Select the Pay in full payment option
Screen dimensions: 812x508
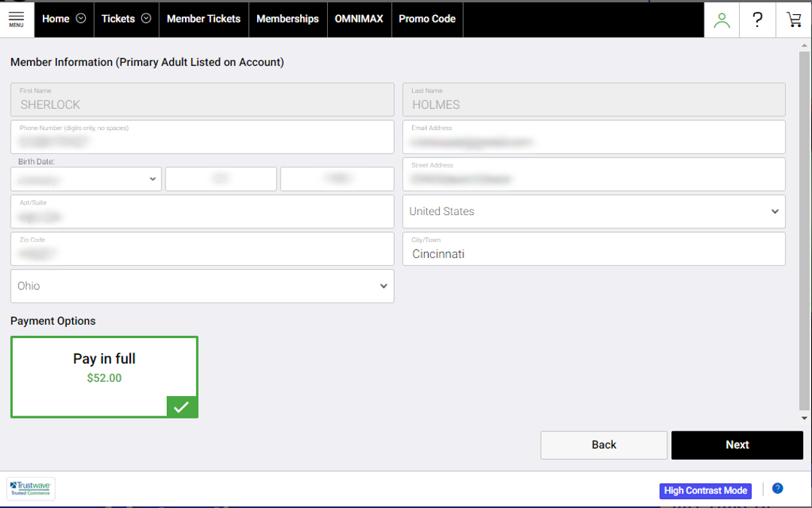tap(104, 377)
